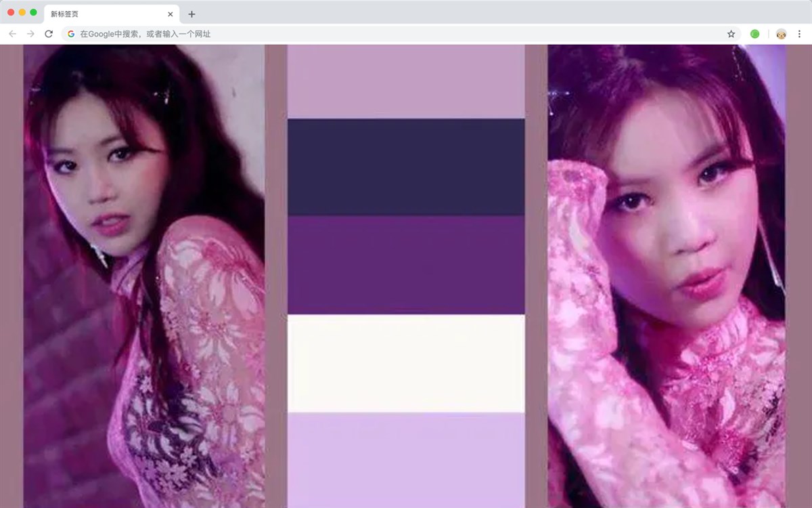Go forward to the next page

[30, 34]
